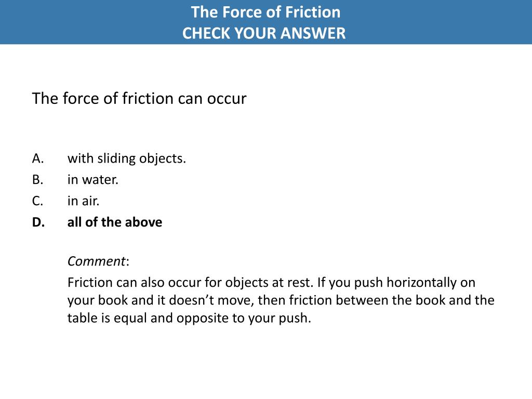Click the line beginning your book and it
The image size is (532, 399).
tap(281, 300)
